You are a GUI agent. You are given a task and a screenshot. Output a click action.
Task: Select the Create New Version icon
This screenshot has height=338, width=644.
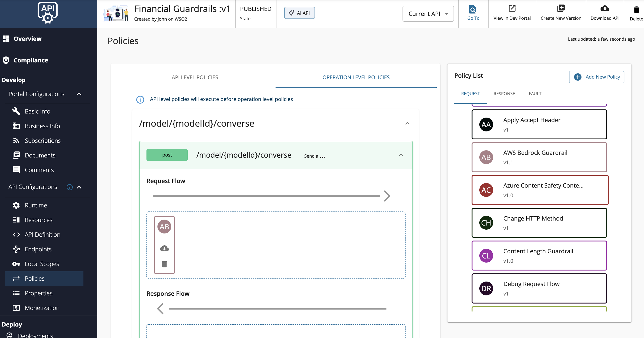tap(561, 9)
